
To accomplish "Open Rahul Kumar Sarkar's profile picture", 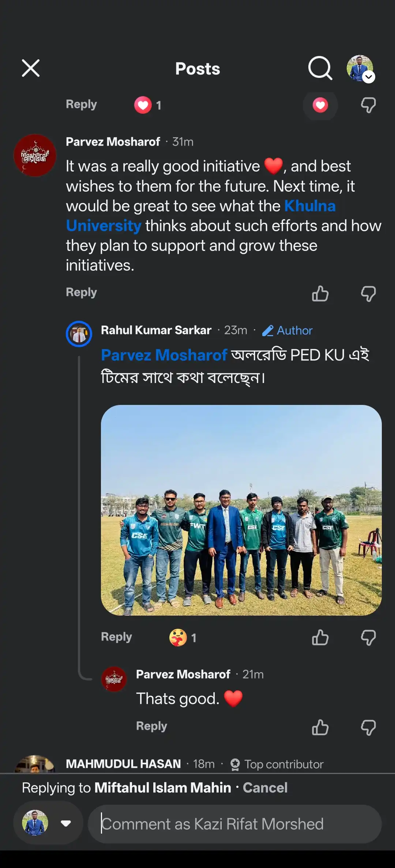I will point(79,334).
